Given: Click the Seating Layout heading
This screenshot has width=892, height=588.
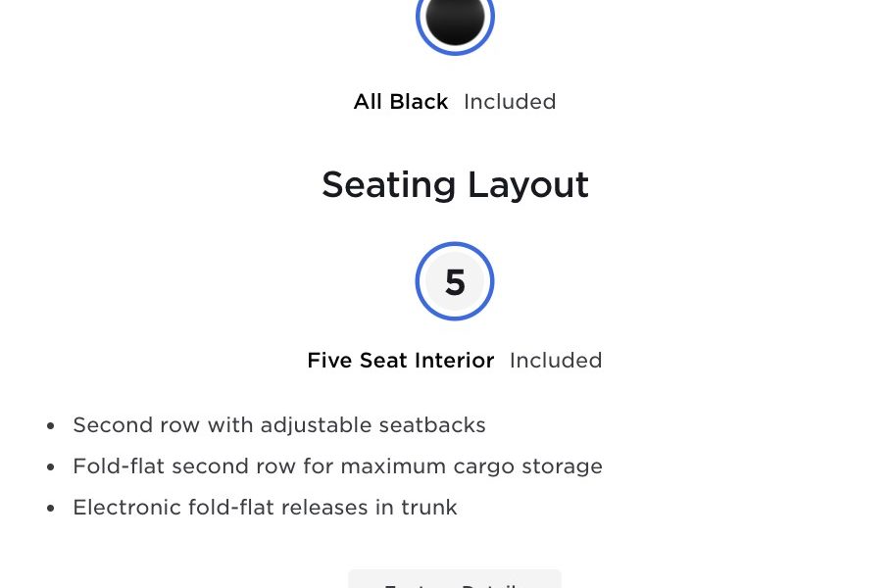Looking at the screenshot, I should (455, 185).
